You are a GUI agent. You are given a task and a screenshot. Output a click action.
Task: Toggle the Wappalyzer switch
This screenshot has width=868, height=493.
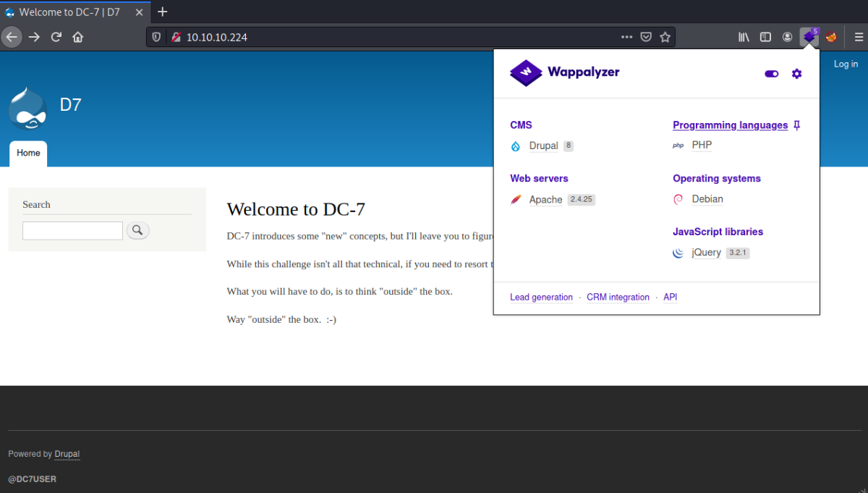[x=772, y=74]
